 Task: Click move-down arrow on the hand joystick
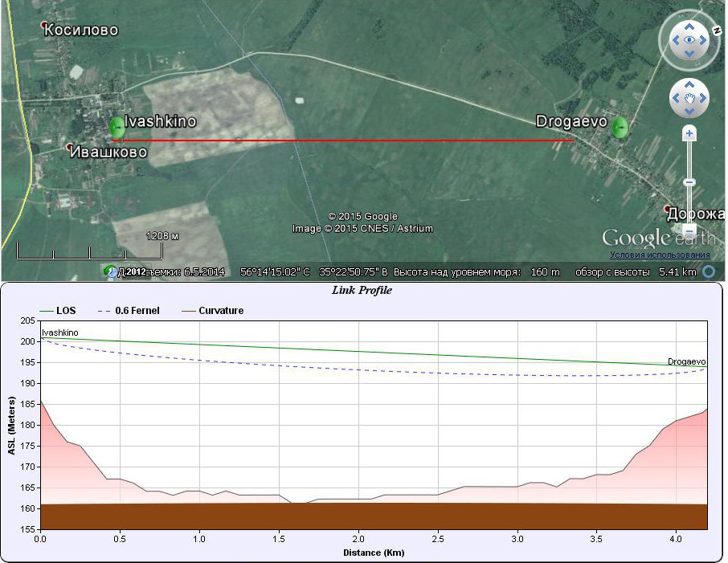pyautogui.click(x=689, y=111)
